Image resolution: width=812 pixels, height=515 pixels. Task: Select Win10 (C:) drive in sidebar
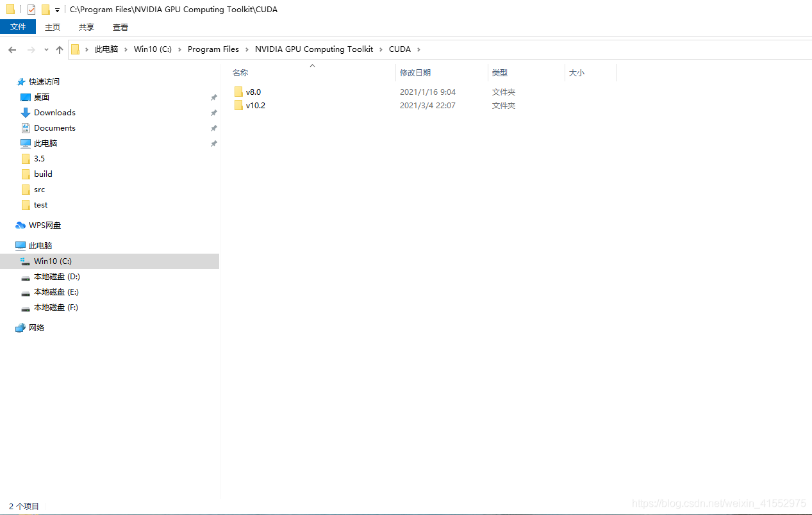pyautogui.click(x=53, y=261)
